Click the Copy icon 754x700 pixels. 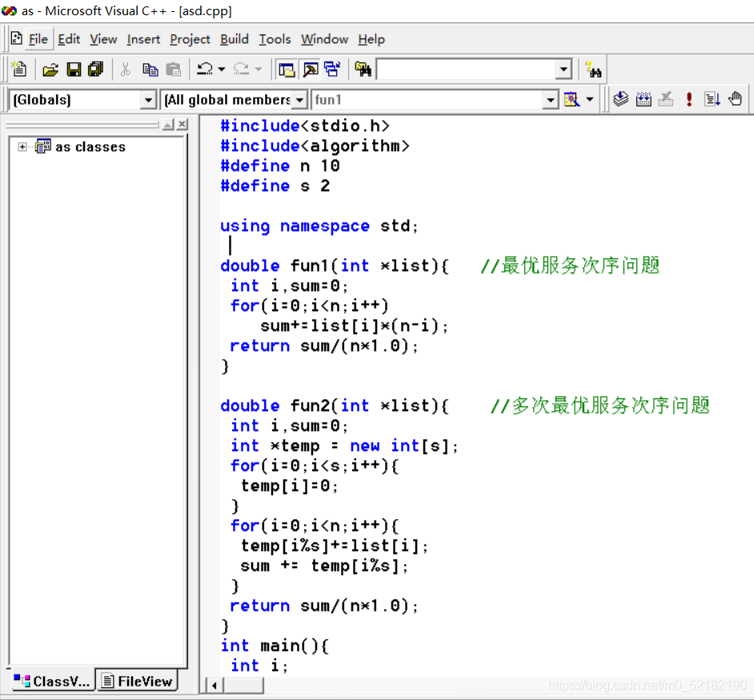coord(150,70)
